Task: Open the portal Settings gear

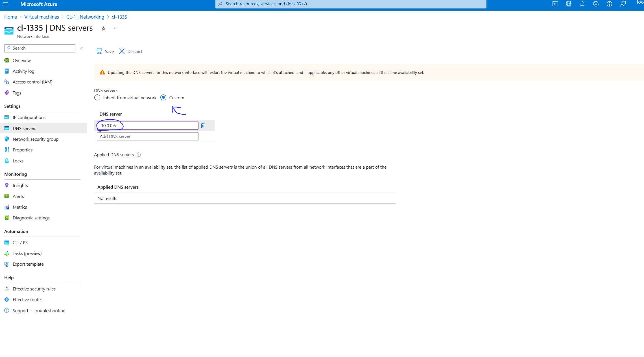Action: tap(596, 4)
